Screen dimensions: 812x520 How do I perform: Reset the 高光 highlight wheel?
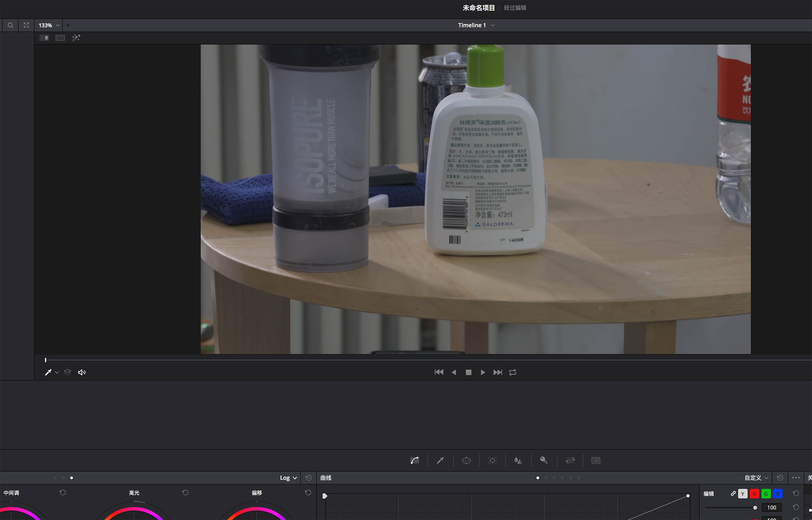tap(185, 492)
